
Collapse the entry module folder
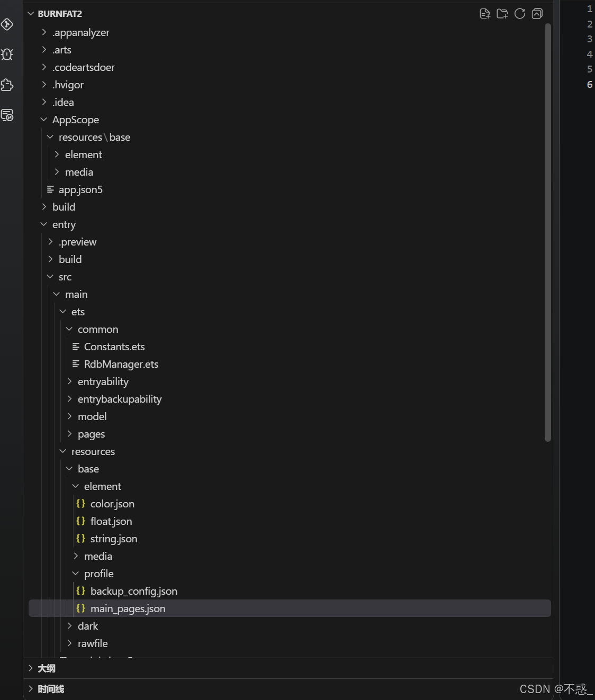(x=44, y=224)
